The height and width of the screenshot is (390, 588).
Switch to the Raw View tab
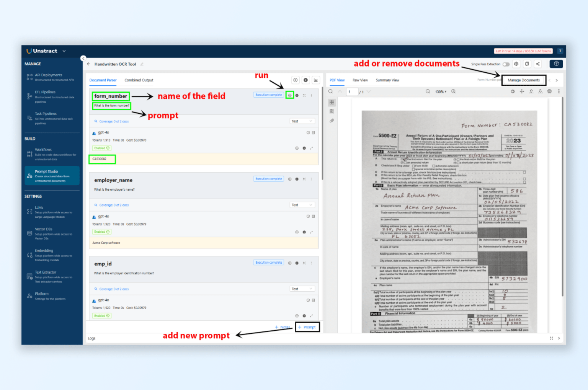click(x=360, y=80)
